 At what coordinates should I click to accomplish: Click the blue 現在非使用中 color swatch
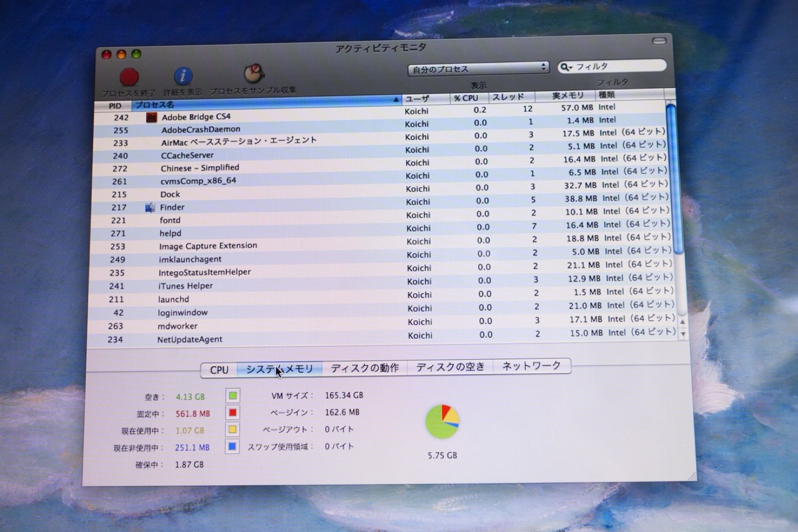pos(233,446)
